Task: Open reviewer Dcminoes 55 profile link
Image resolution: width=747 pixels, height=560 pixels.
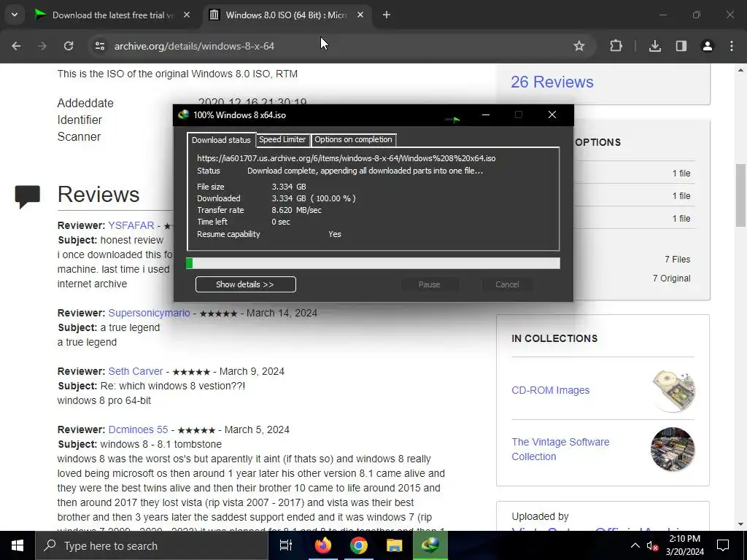Action: (138, 429)
